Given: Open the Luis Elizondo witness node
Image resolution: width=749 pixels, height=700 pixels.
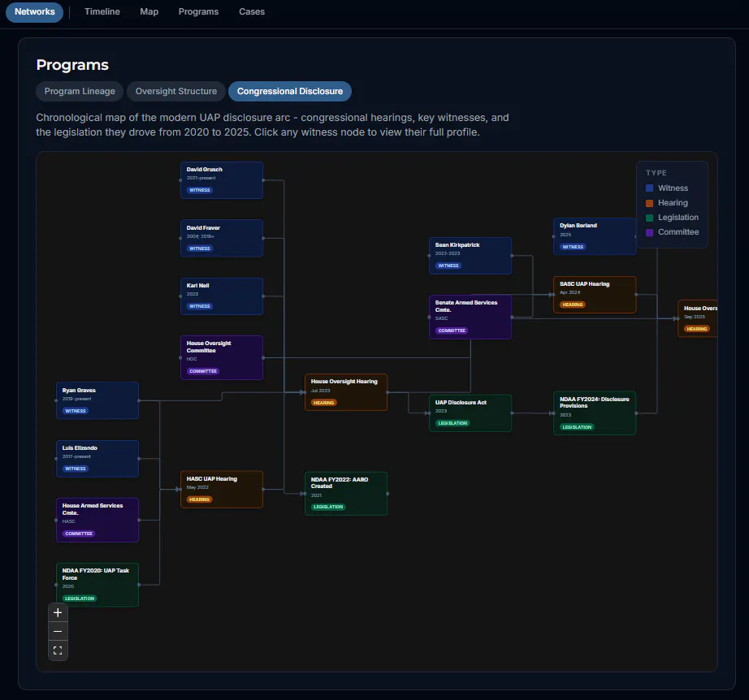Looking at the screenshot, I should click(97, 458).
